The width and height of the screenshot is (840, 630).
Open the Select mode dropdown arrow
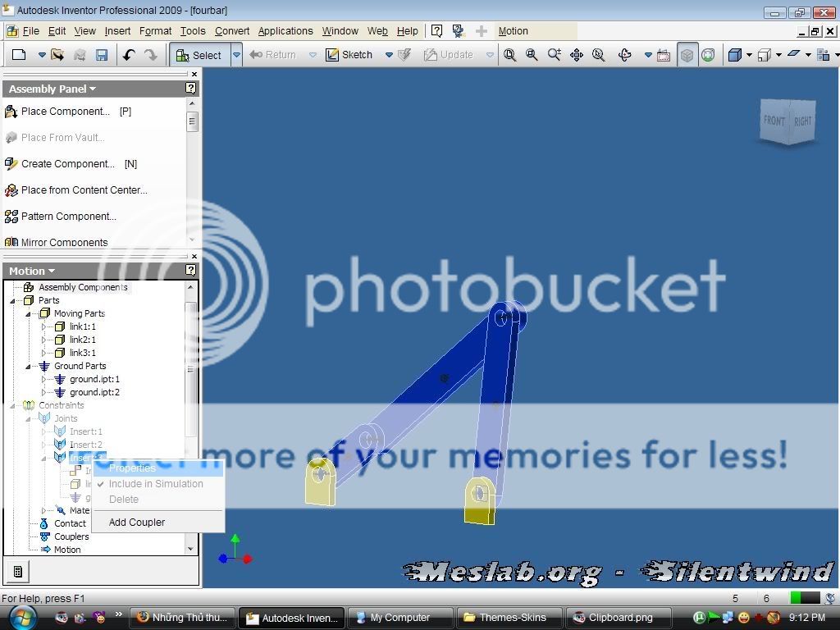pos(236,55)
